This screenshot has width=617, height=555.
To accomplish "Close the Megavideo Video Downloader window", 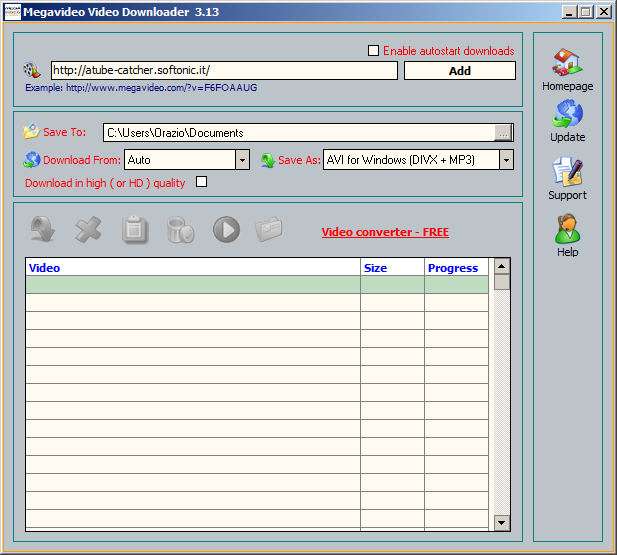I will (604, 12).
